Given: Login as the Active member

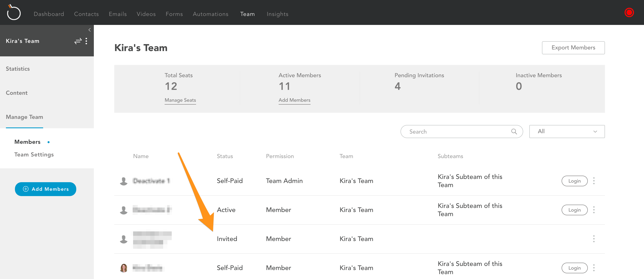Looking at the screenshot, I should click(x=574, y=210).
